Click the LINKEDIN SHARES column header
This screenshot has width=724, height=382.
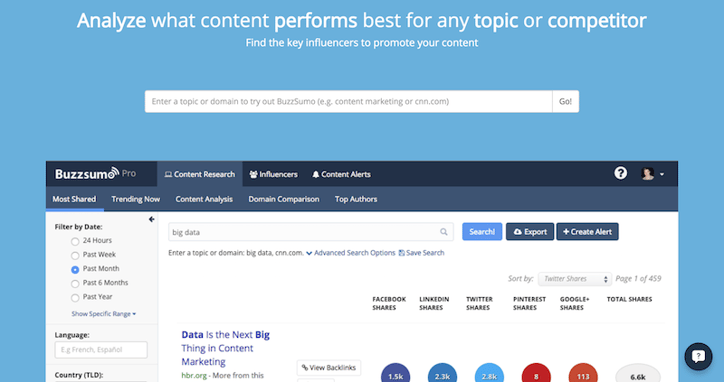pyautogui.click(x=434, y=303)
